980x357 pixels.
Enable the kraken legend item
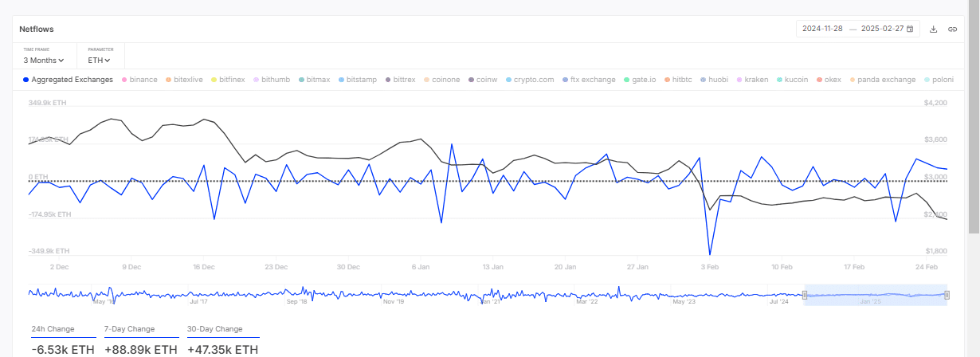tap(752, 80)
